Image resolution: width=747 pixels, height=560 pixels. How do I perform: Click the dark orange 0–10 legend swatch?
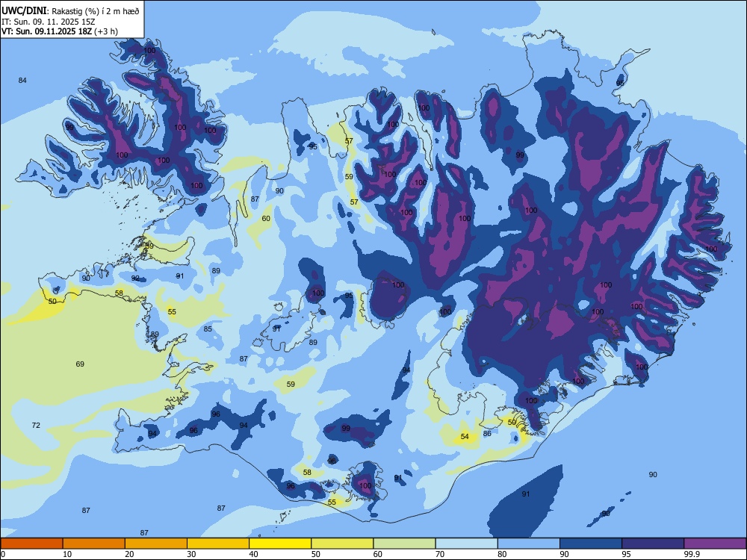pos(31,544)
